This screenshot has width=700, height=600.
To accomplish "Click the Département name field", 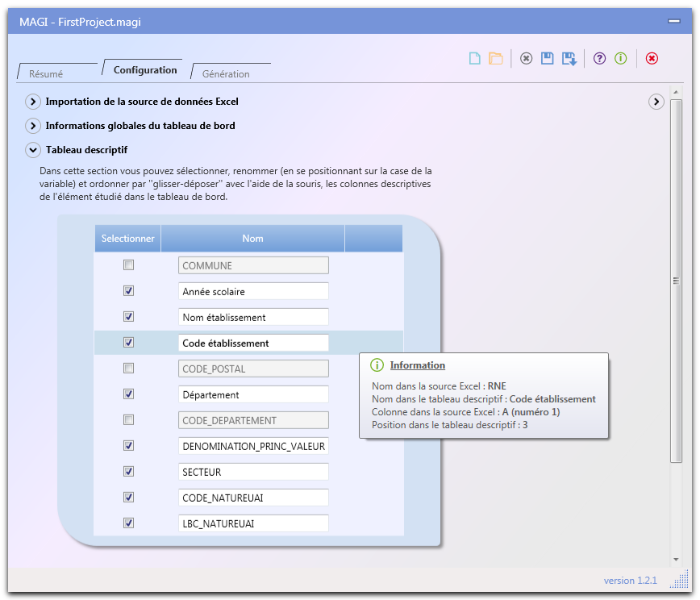I will (x=254, y=394).
